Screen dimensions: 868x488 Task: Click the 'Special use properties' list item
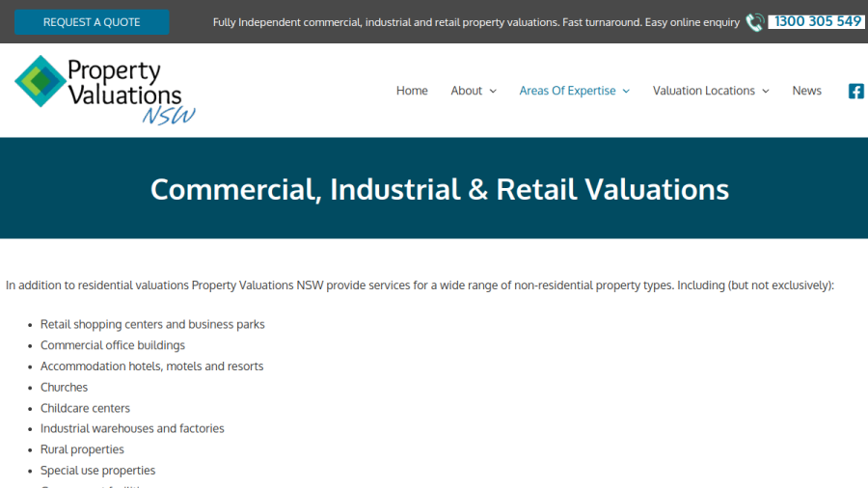point(97,471)
